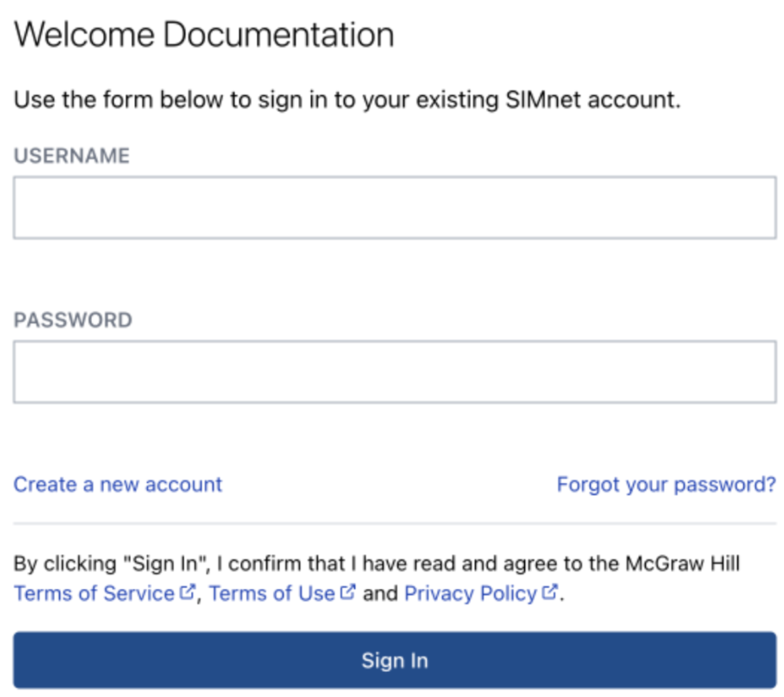Click the word SIMnet in the instructions
784x697 pixels.
[543, 100]
